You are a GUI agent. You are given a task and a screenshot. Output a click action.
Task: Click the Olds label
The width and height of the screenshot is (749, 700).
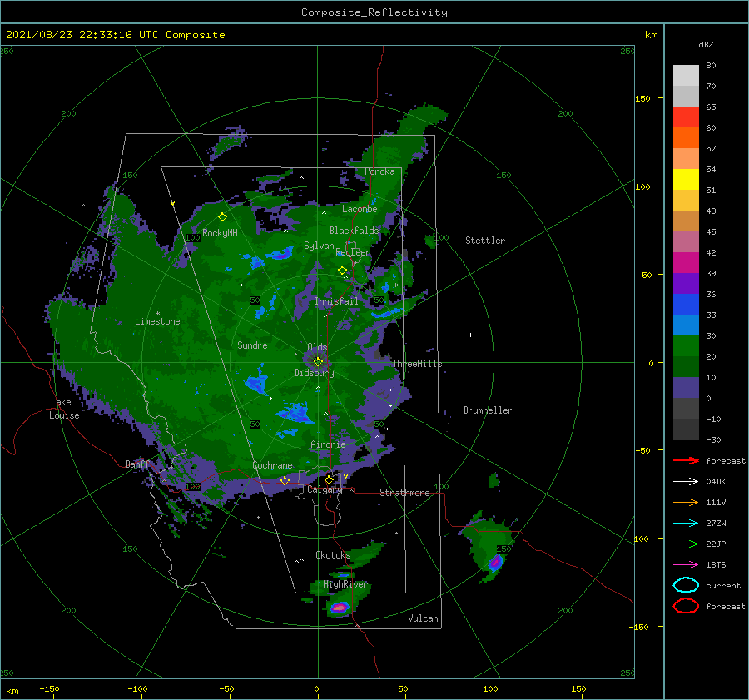click(x=317, y=347)
